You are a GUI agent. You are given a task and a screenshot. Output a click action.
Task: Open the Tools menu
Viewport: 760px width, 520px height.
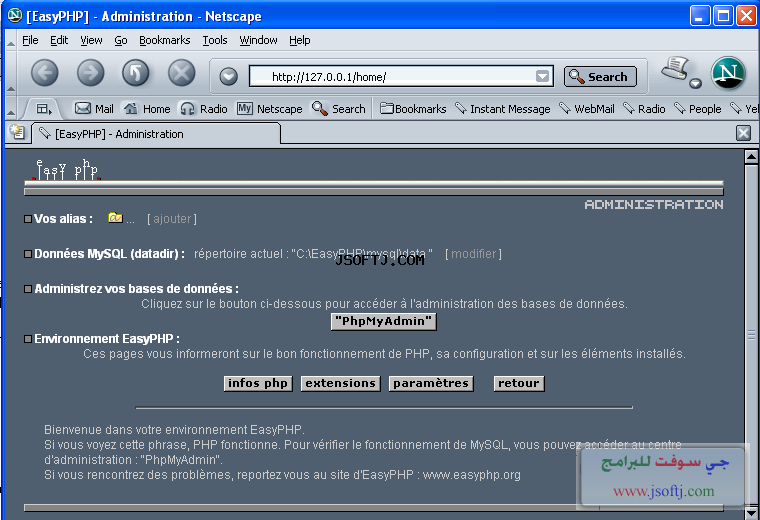[x=215, y=40]
